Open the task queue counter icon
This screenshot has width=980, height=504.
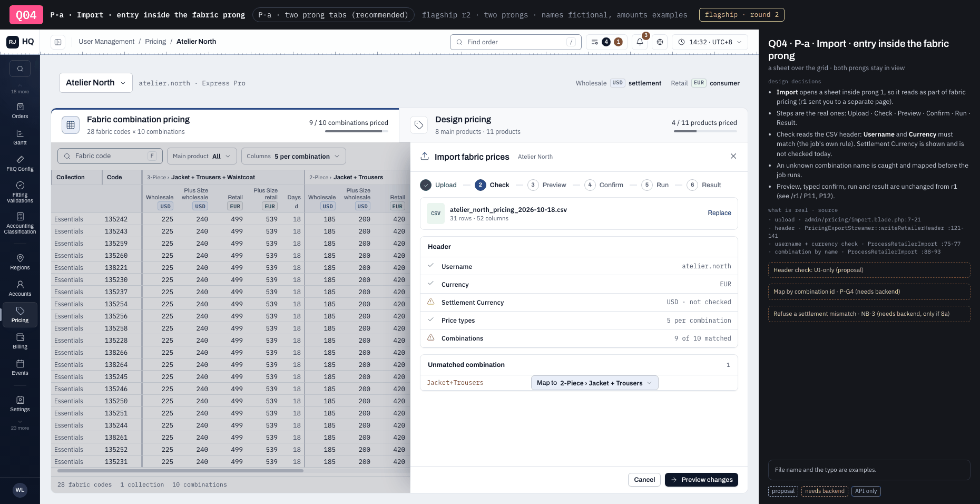coord(606,42)
